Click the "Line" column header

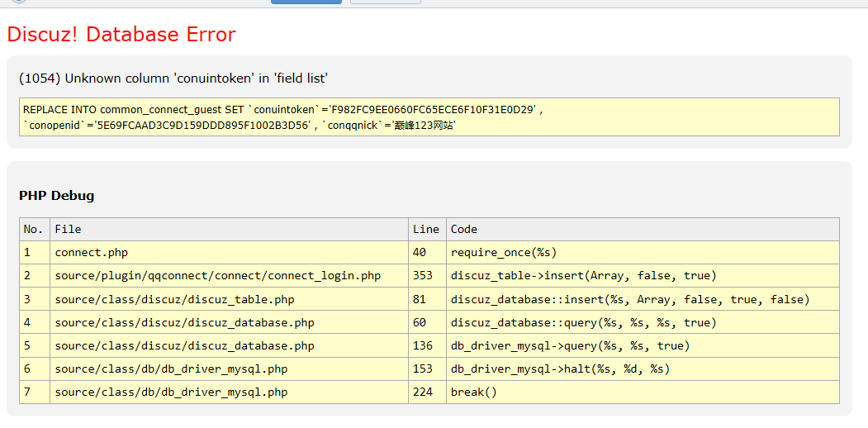[426, 229]
